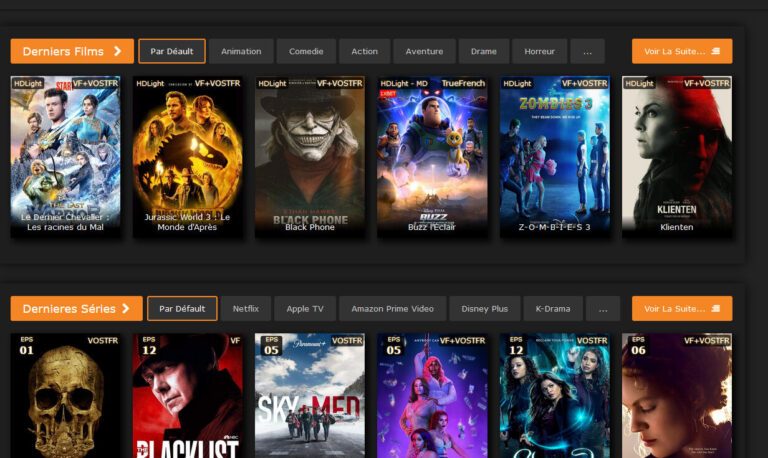Click TrueFrench badge on Buzz l'Eclair

463,83
